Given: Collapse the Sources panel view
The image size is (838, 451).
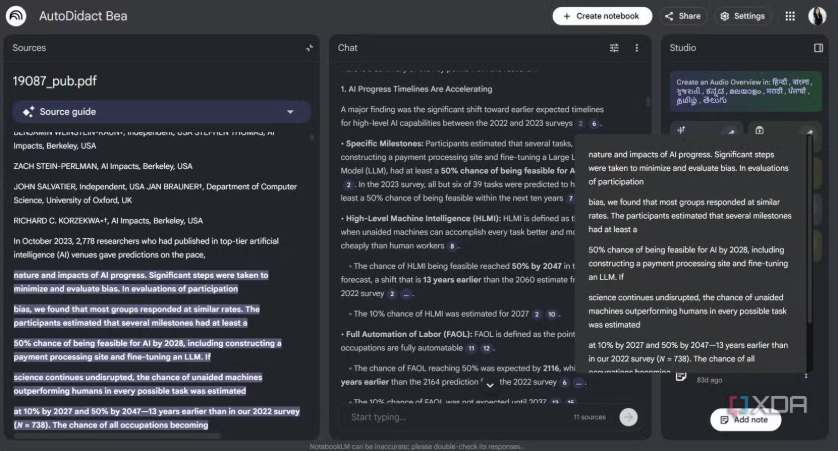Looking at the screenshot, I should (309, 48).
